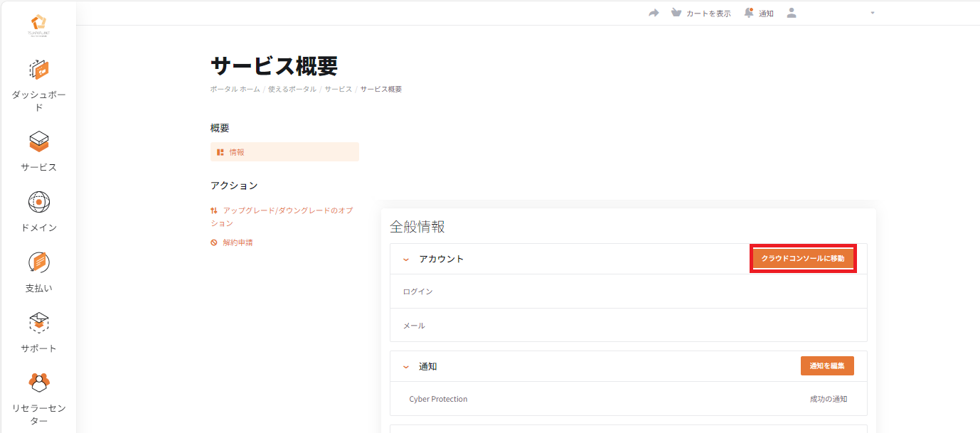Open the サービス box icon in the sidebar
Screen dimensions: 980x433
(x=38, y=141)
